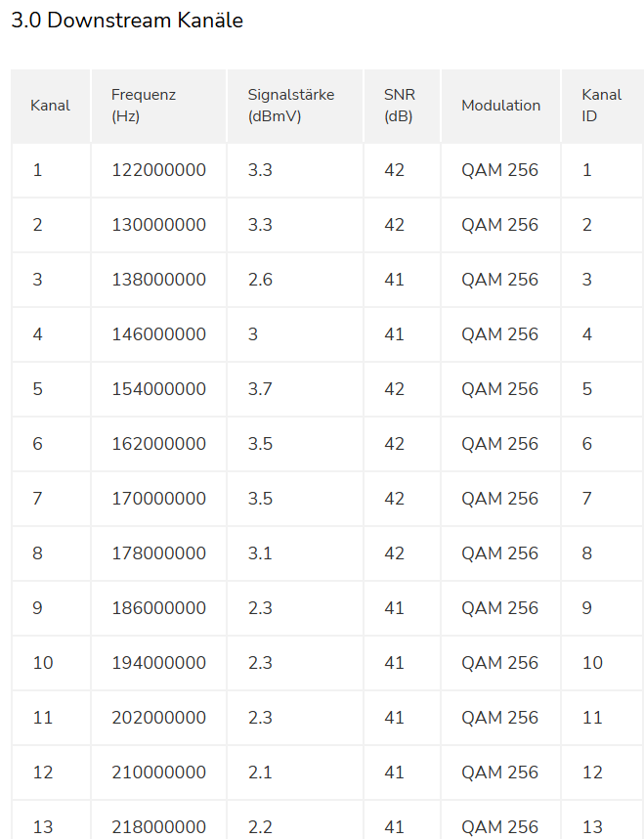Viewport: 644px width, 839px height.
Task: Click the frequency value 146000000
Action: tap(158, 334)
